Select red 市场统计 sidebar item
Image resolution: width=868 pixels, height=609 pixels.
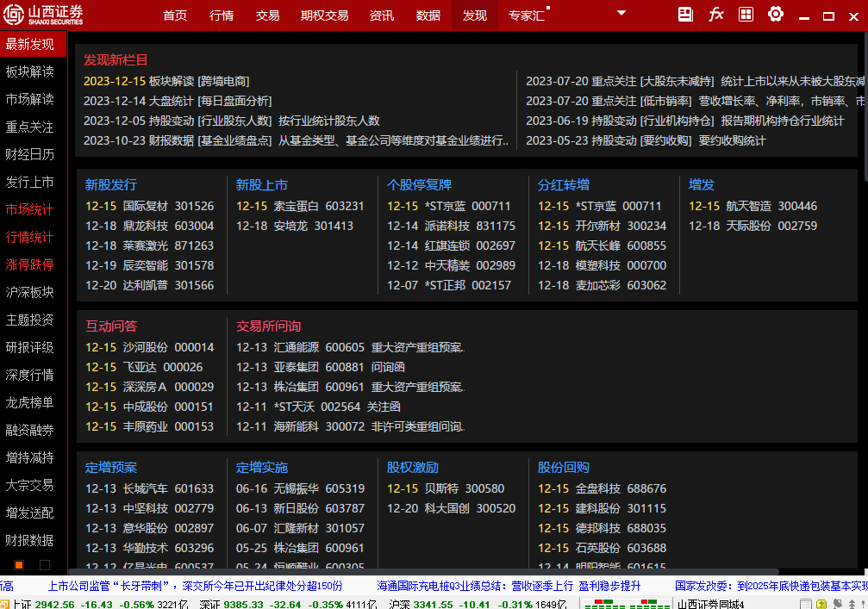30,209
